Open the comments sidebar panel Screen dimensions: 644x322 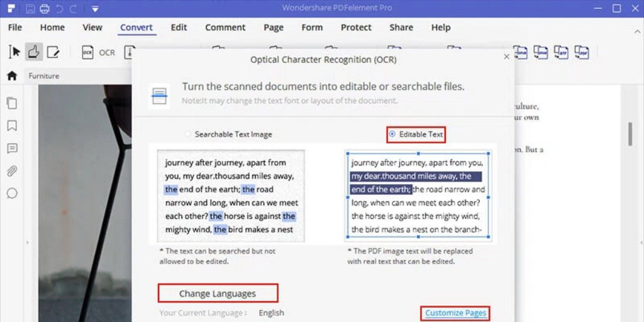pyautogui.click(x=12, y=148)
